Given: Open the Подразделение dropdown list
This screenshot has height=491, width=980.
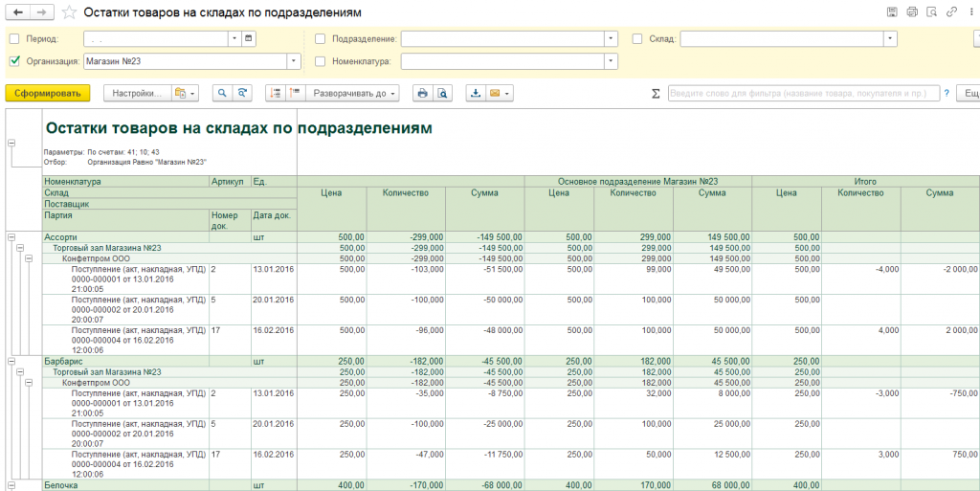Looking at the screenshot, I should [x=611, y=39].
